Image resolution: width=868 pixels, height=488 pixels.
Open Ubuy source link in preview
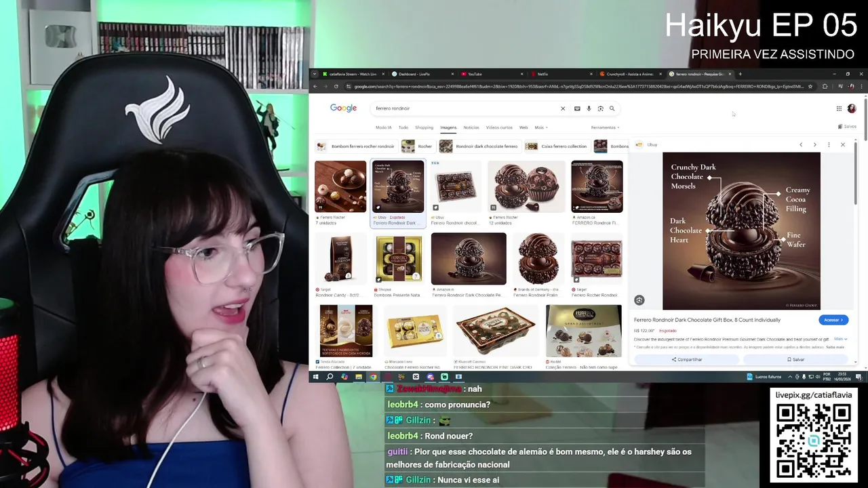pyautogui.click(x=646, y=144)
